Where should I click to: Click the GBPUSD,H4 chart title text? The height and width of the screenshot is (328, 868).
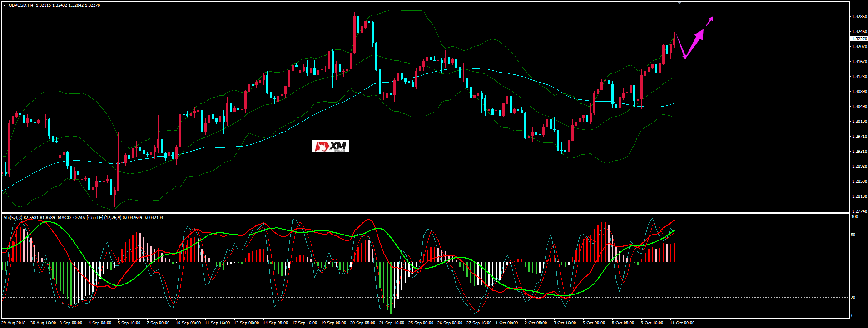[20, 5]
